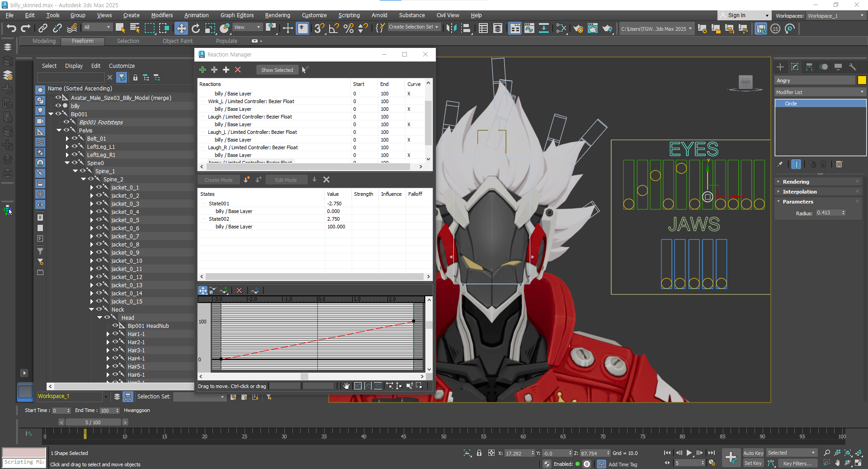Toggle Percent Snap in main toolbar

coord(349,28)
